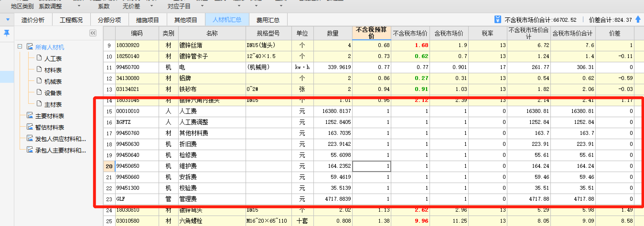Sort by the 类别 column header
Screen dimensions: 644x226
click(x=168, y=33)
